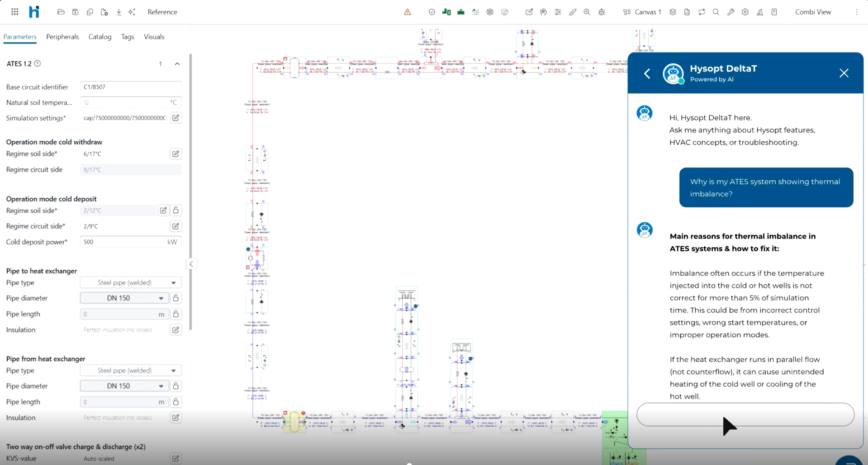Toggle lock beside first DN 150 pipe diameter
The height and width of the screenshot is (465, 868).
tap(176, 298)
